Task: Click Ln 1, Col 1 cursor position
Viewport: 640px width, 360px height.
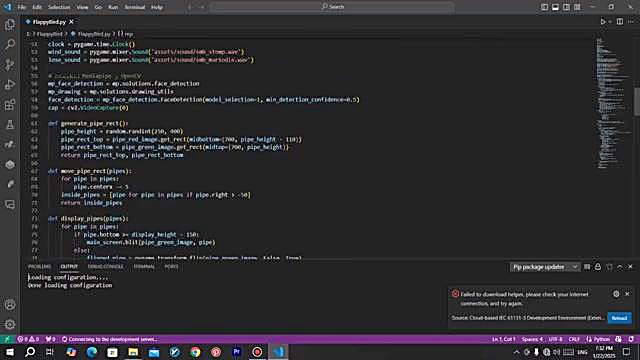Action: [x=504, y=339]
